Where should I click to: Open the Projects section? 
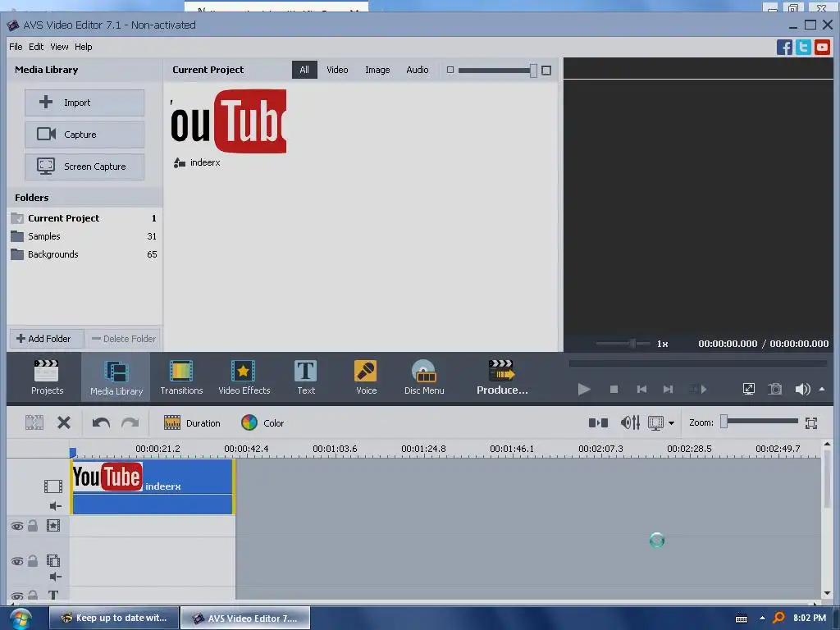point(47,377)
